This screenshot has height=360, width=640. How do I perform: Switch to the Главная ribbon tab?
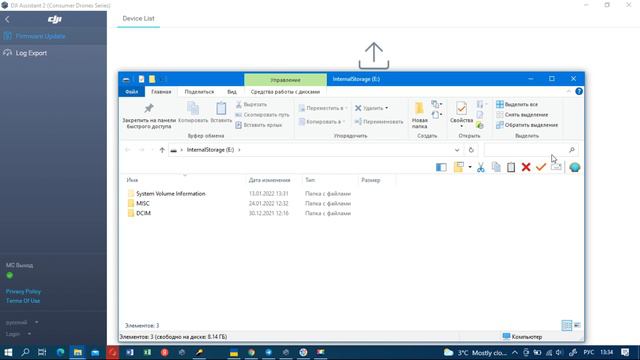[x=161, y=92]
